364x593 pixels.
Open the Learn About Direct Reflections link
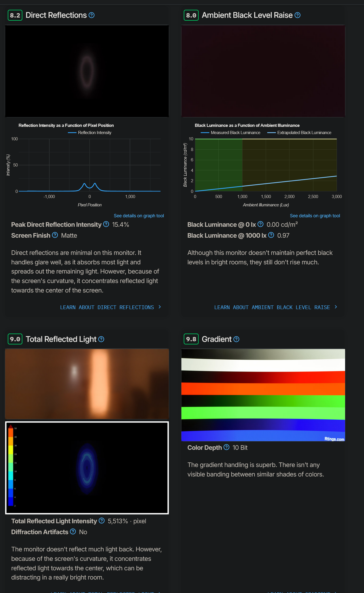click(111, 307)
